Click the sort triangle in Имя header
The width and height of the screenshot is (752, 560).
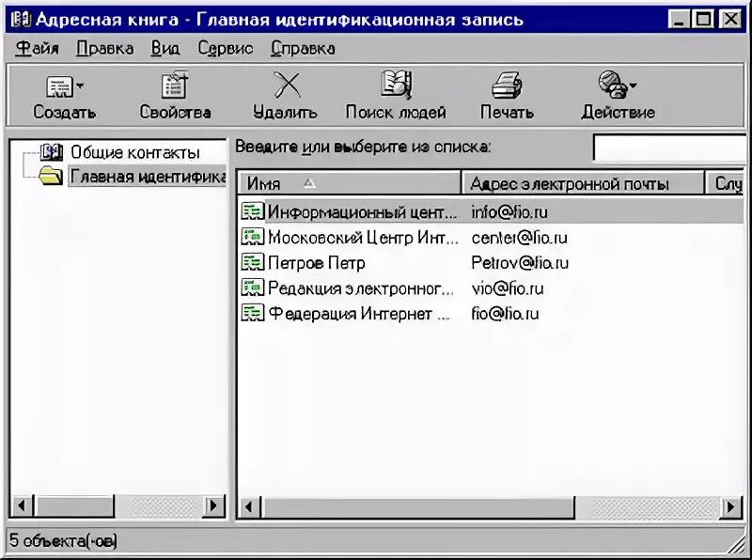click(309, 182)
